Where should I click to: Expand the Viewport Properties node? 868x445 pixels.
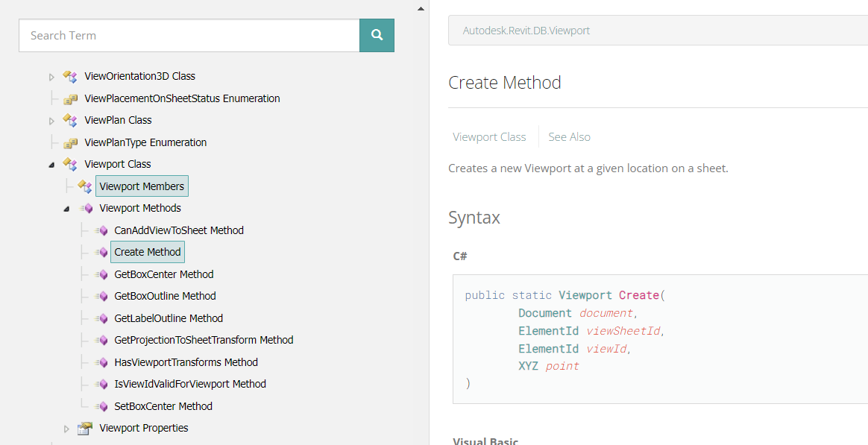[66, 429]
